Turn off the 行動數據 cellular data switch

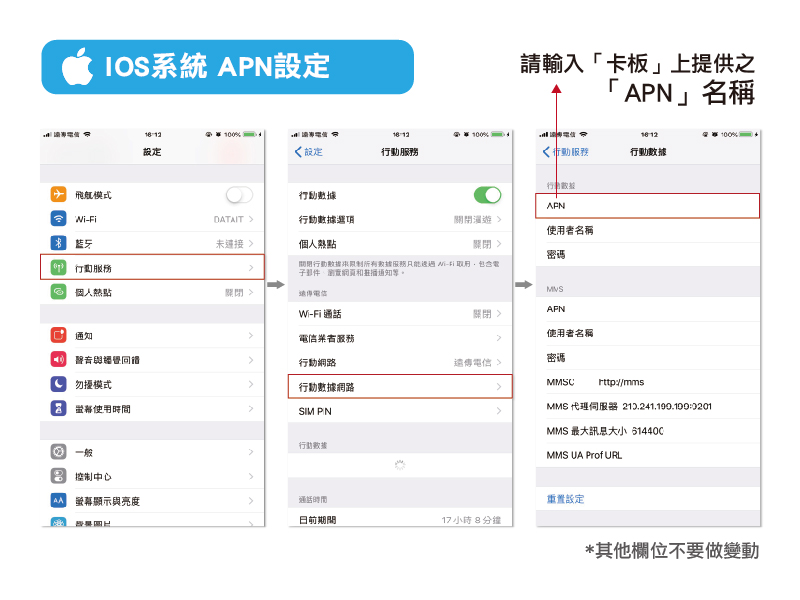point(487,195)
